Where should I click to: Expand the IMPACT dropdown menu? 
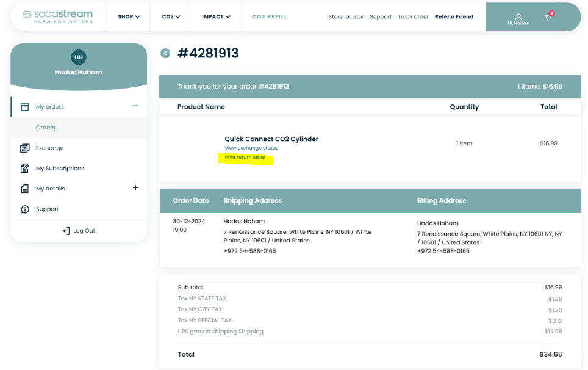(x=216, y=17)
